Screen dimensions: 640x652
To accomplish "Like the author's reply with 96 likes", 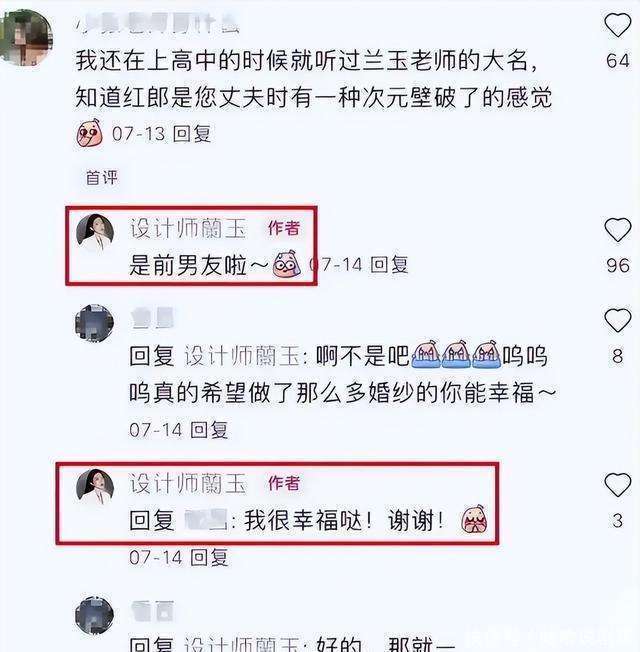I will 618,230.
